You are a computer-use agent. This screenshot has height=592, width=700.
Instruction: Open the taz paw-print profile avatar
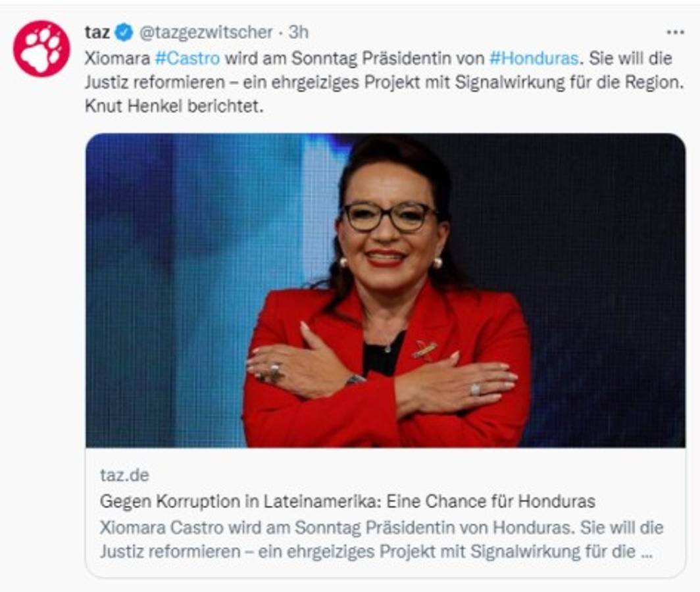click(x=41, y=49)
